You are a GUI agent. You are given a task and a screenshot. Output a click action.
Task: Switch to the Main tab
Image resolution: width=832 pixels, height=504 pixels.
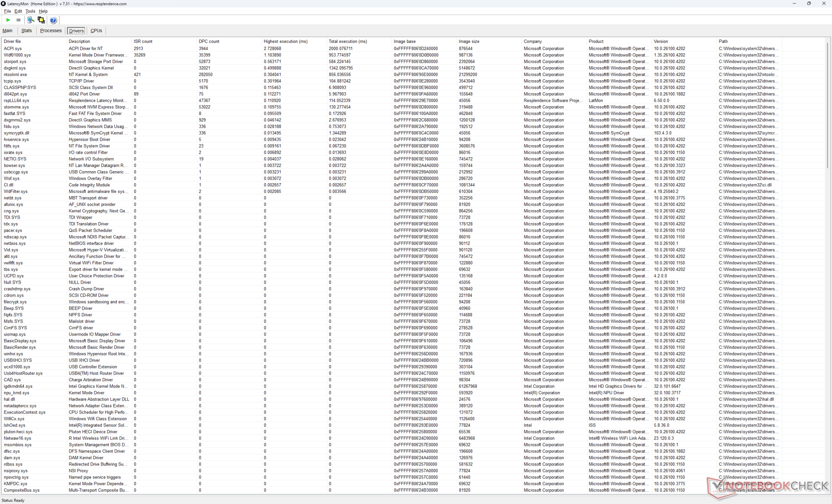[7, 31]
